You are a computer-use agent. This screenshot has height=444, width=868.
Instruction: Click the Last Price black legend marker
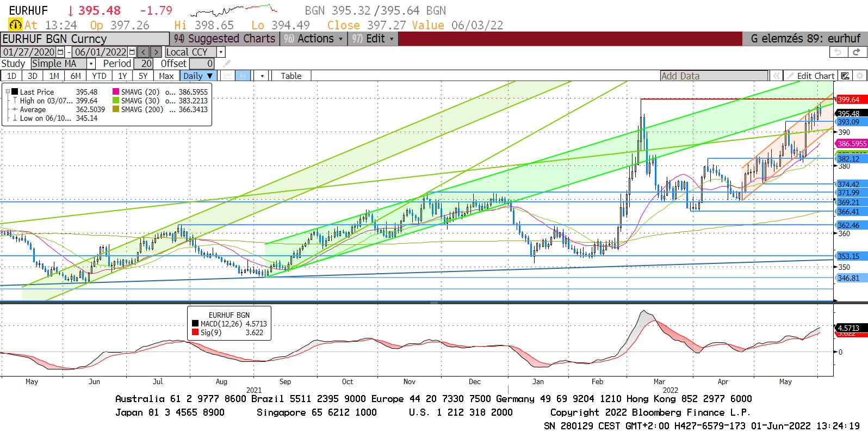(15, 92)
